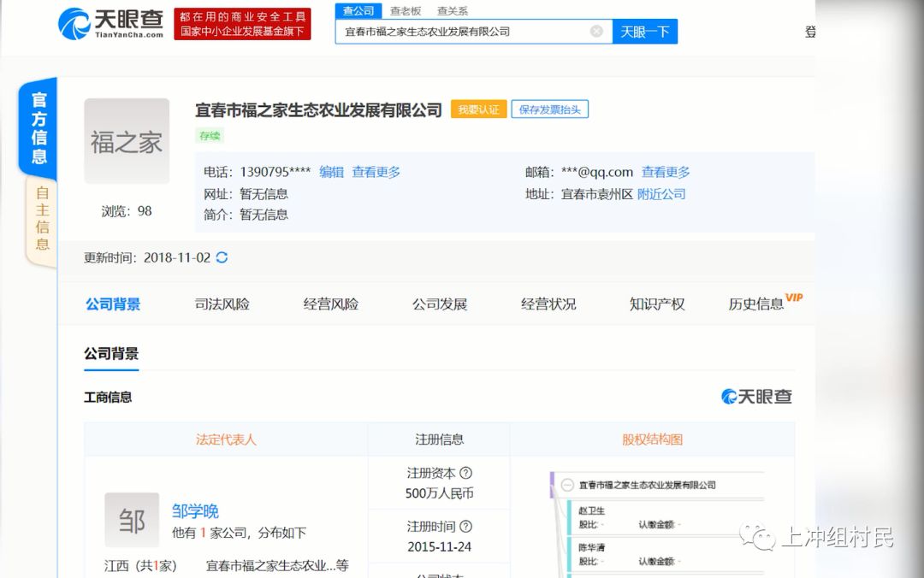
Task: Click the 500万人民币 registered capital value
Action: tap(439, 493)
